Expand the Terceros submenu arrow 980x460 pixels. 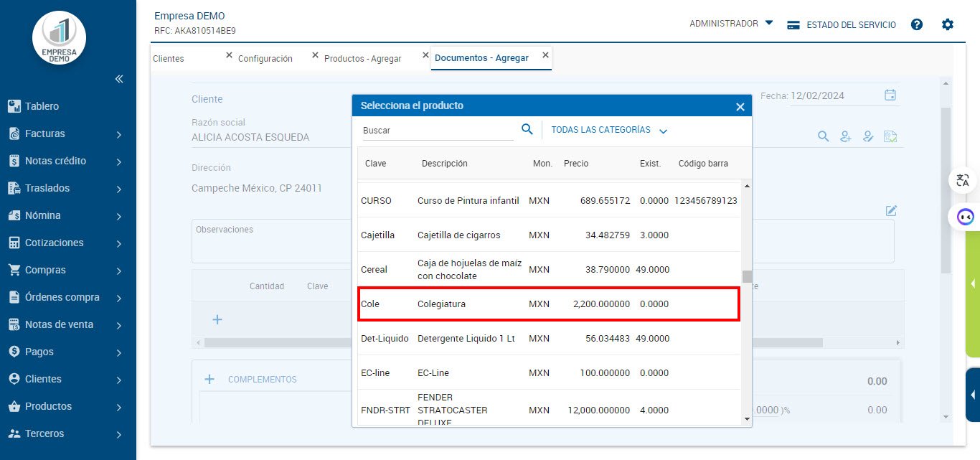(119, 434)
